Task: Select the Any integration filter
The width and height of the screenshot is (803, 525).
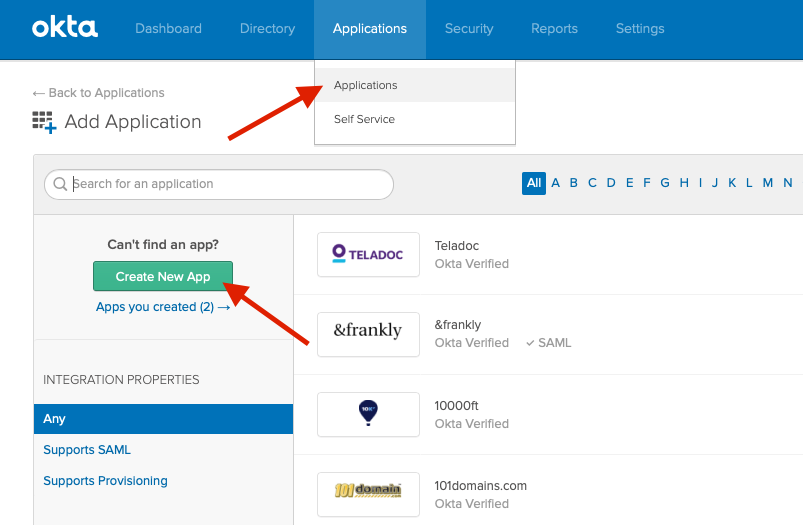Action: click(163, 419)
